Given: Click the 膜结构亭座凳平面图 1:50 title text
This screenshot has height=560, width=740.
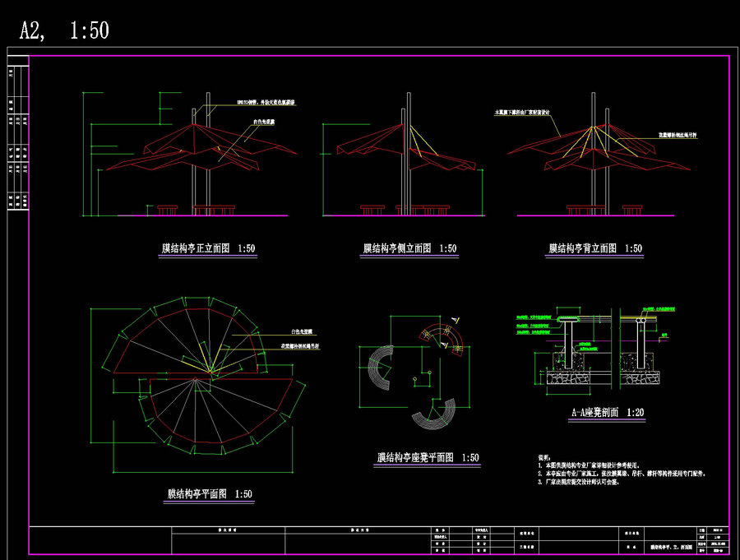Looking at the screenshot, I should [428, 457].
